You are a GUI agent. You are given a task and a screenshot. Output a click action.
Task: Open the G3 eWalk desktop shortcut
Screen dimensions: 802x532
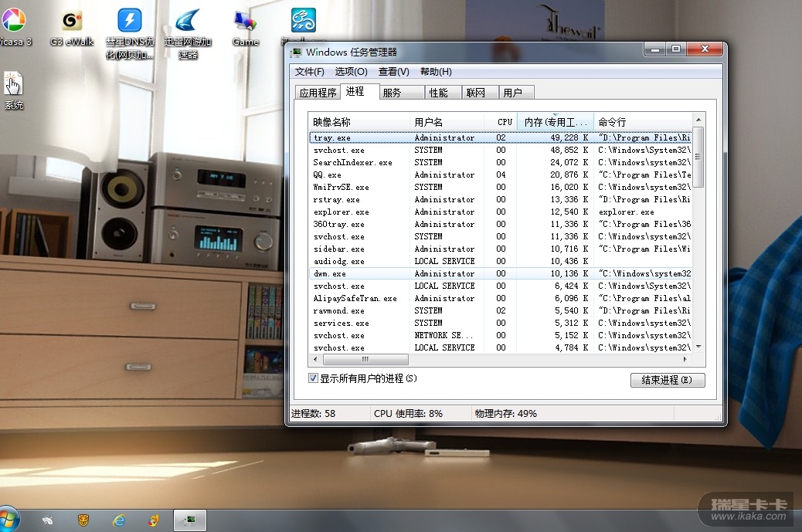[x=72, y=22]
